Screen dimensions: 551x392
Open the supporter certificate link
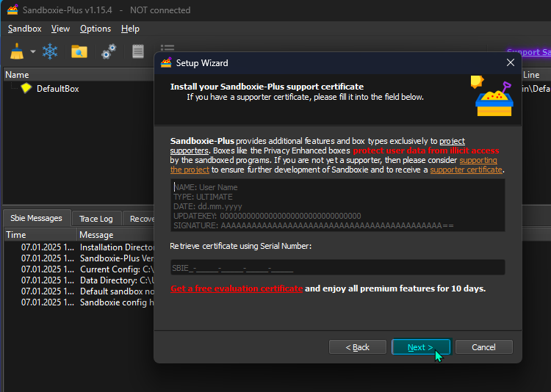tap(467, 170)
